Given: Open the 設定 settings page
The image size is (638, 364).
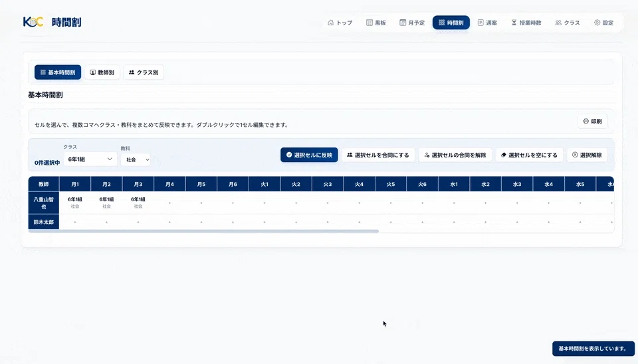Looking at the screenshot, I should coord(604,23).
